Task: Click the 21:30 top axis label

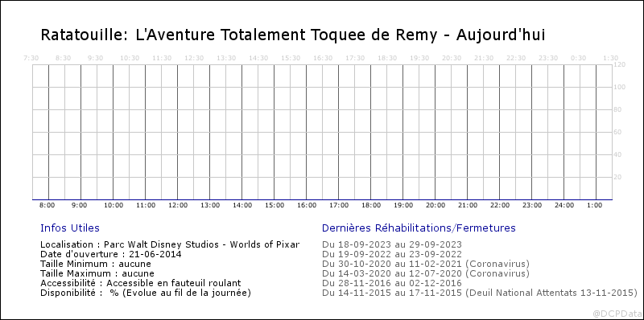Action: coord(484,58)
